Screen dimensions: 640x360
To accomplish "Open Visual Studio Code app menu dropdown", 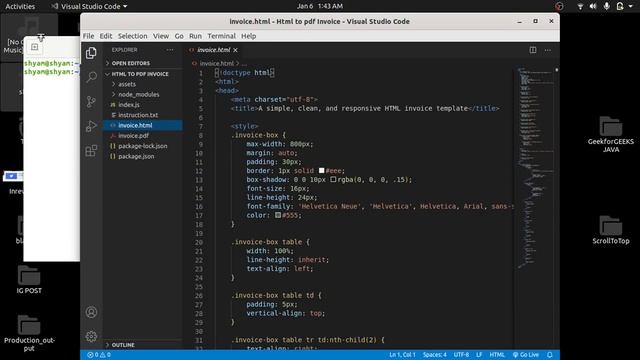I will tap(89, 6).
